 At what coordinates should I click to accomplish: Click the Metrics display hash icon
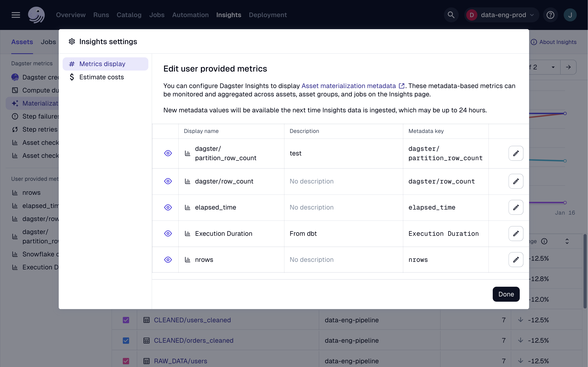tap(72, 64)
